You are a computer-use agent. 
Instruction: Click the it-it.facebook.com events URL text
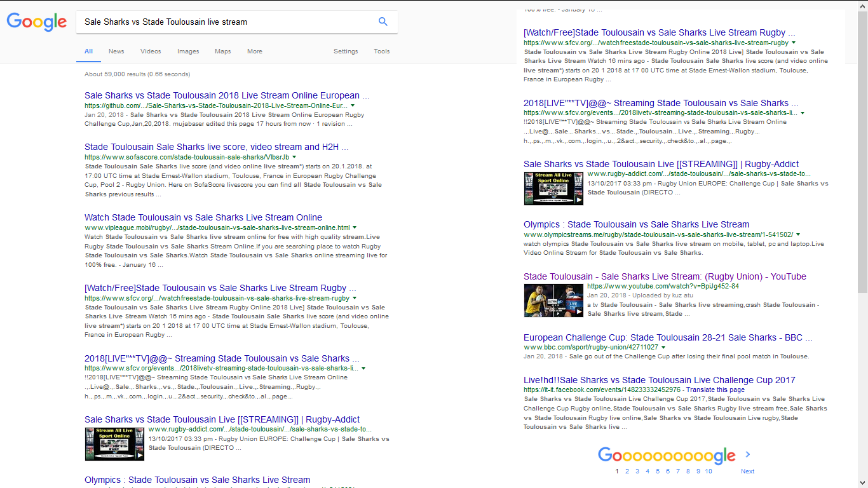[x=602, y=390]
